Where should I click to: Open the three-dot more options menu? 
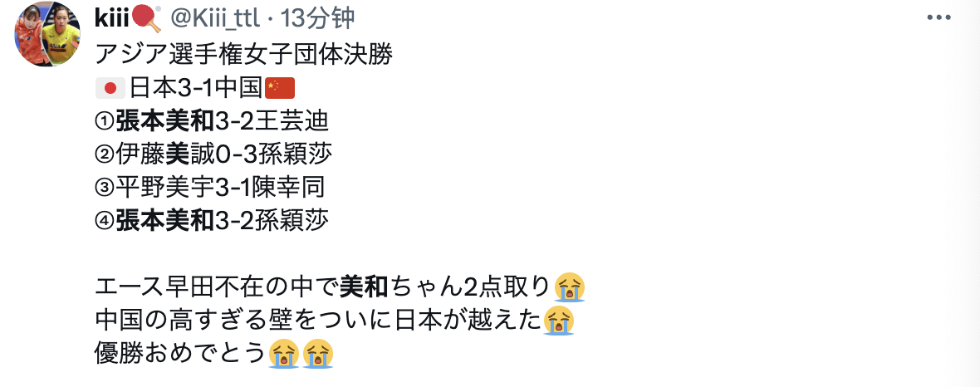click(x=938, y=18)
